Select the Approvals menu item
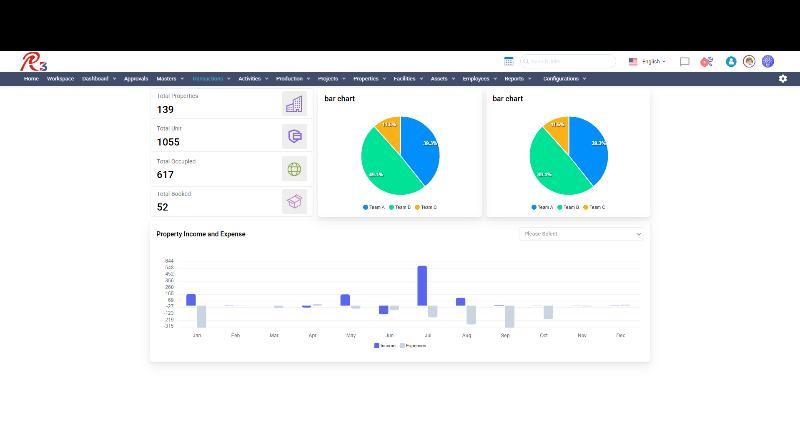 click(x=136, y=78)
